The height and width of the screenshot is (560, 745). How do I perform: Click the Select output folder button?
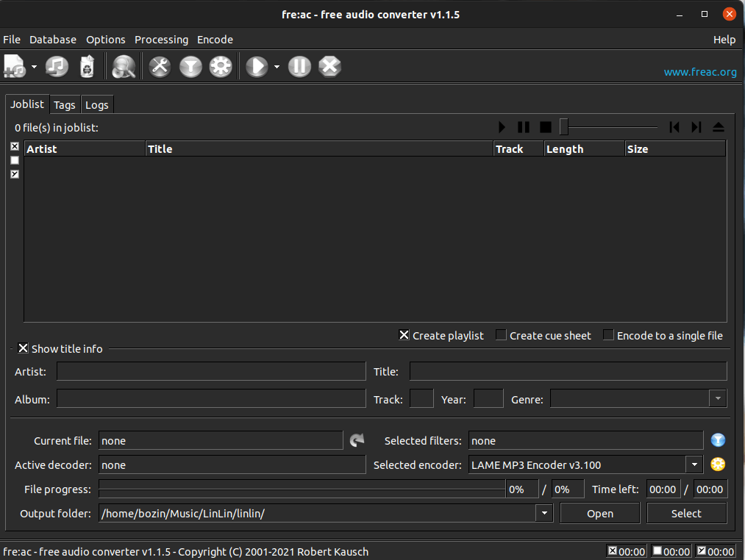coord(686,513)
